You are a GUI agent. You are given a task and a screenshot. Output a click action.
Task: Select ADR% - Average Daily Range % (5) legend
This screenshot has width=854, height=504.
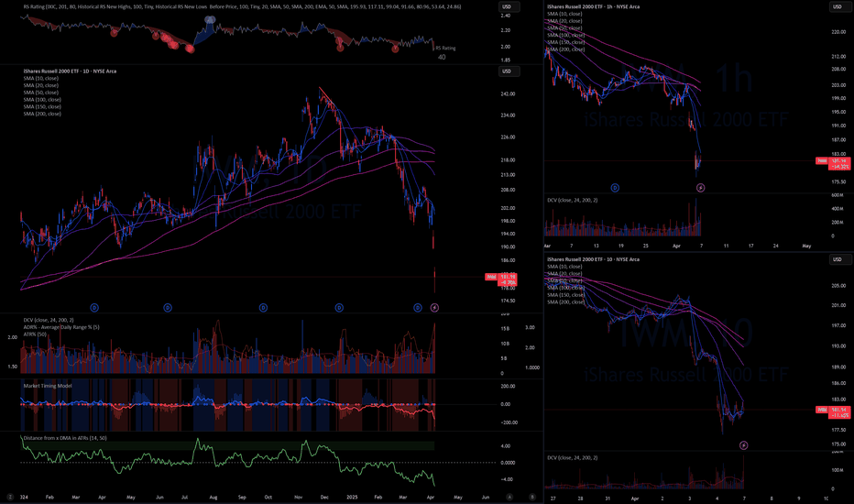click(61, 327)
